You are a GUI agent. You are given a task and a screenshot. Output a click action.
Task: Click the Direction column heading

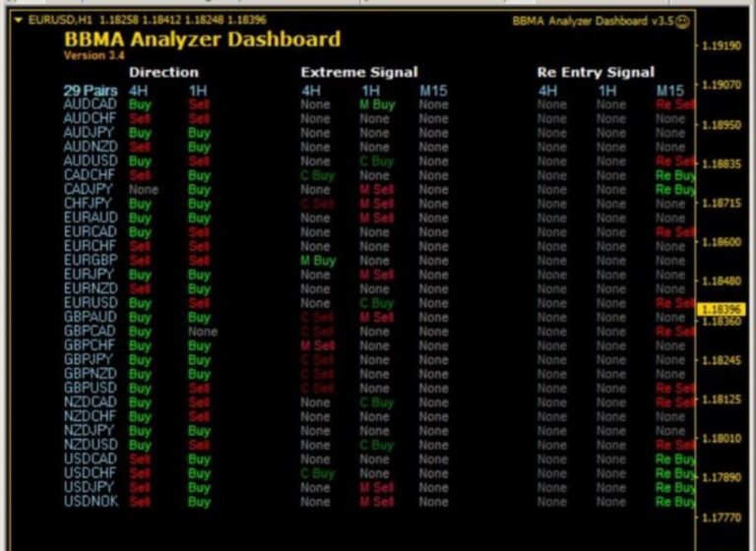(163, 72)
